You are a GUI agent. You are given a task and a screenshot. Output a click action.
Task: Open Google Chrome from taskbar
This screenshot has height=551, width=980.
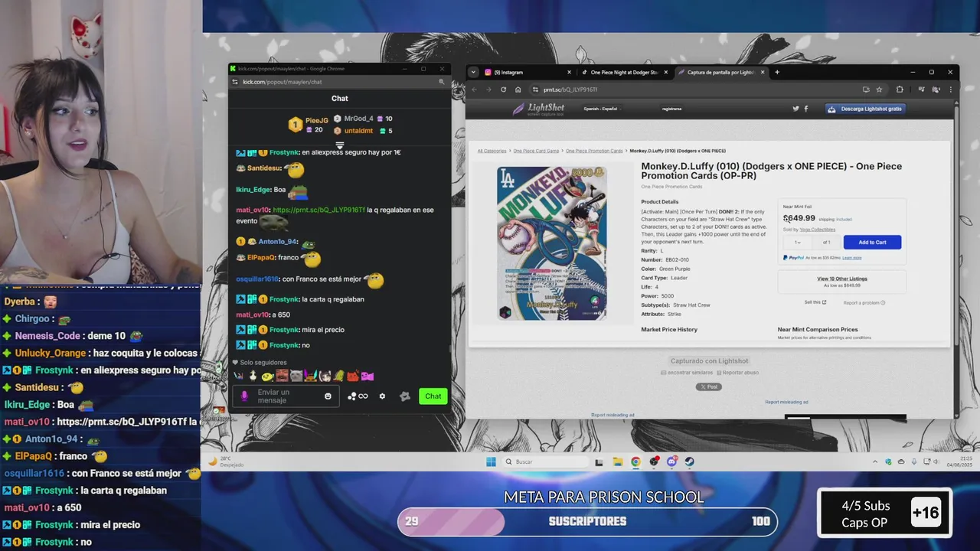635,461
